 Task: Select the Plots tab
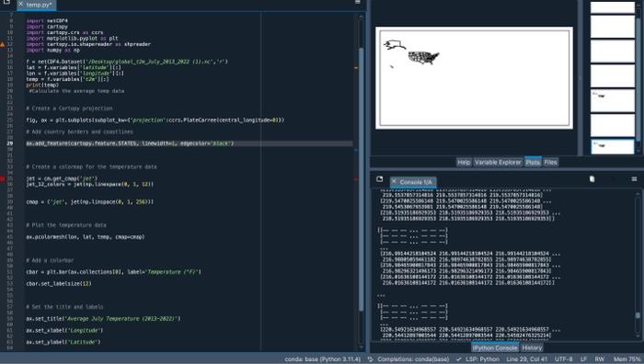(533, 162)
